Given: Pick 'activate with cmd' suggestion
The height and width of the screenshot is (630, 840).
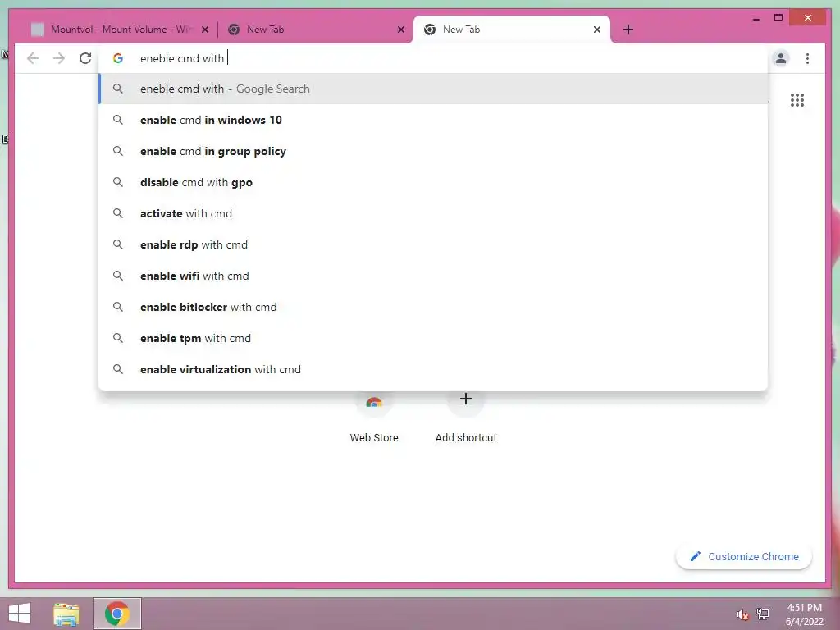Looking at the screenshot, I should (x=433, y=213).
